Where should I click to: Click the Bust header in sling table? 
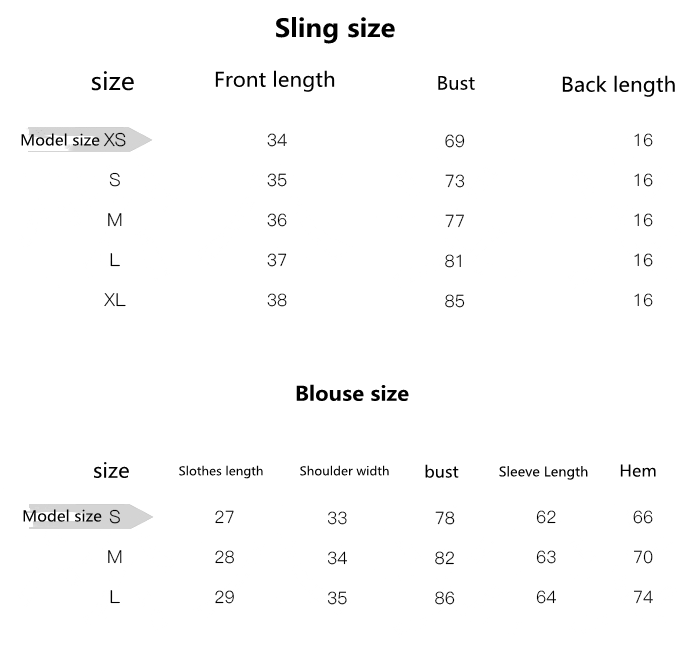pyautogui.click(x=455, y=84)
